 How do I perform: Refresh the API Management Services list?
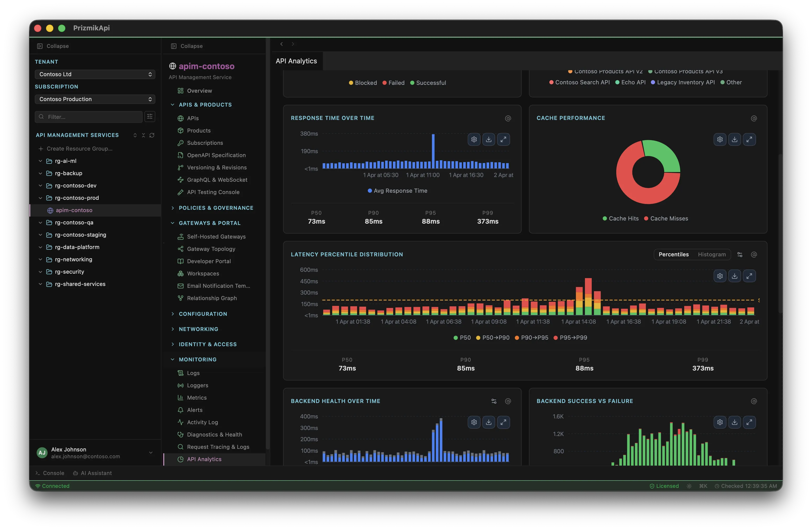(152, 135)
